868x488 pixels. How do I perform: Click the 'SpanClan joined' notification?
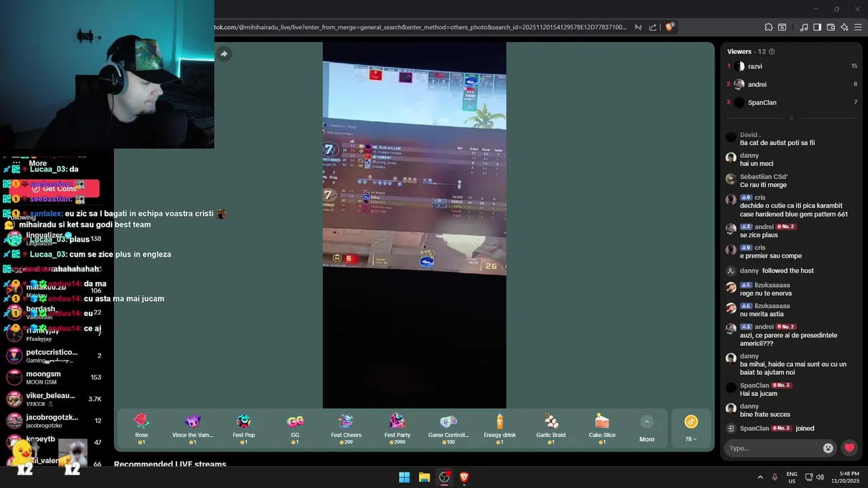click(770, 428)
